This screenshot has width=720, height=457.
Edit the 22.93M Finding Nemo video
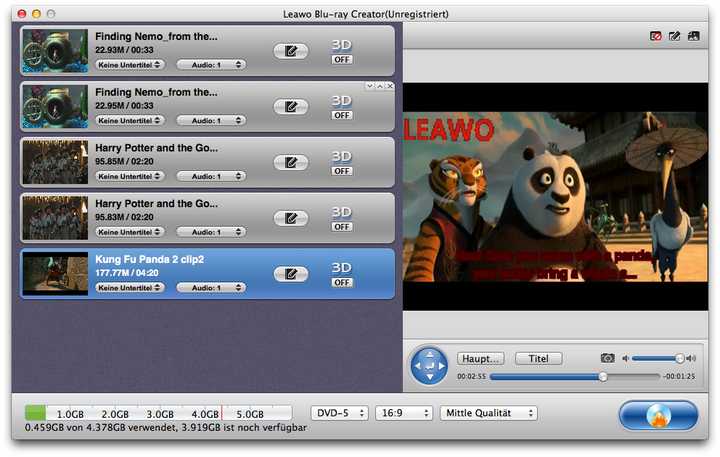pos(291,51)
